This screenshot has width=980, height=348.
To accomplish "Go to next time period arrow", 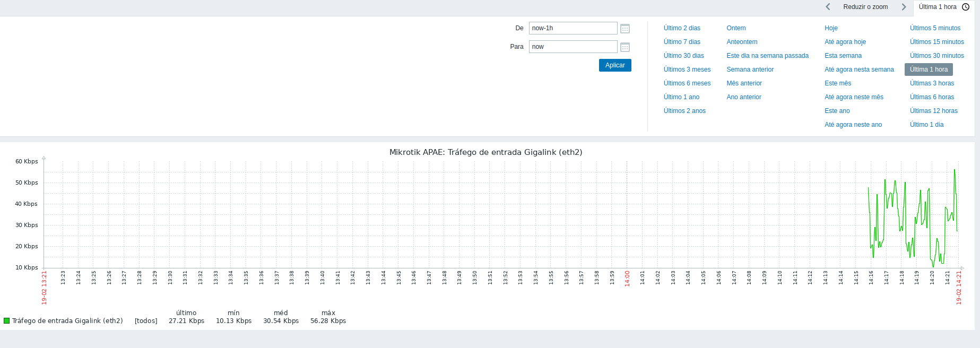I will click(x=904, y=7).
